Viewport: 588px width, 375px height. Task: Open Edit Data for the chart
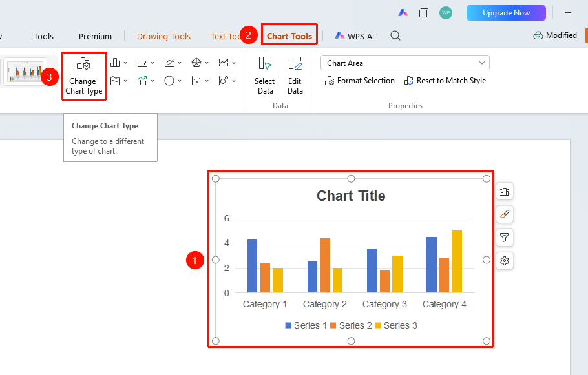point(295,76)
